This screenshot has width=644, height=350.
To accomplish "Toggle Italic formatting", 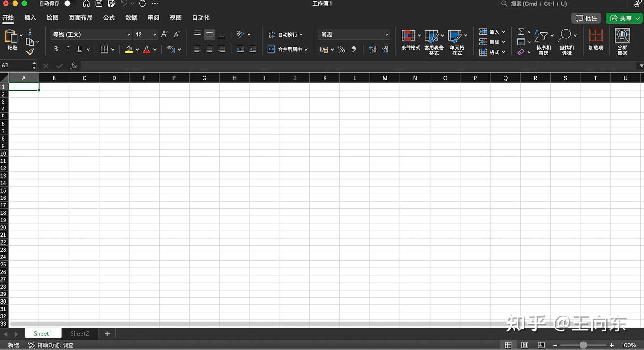I will coord(68,49).
